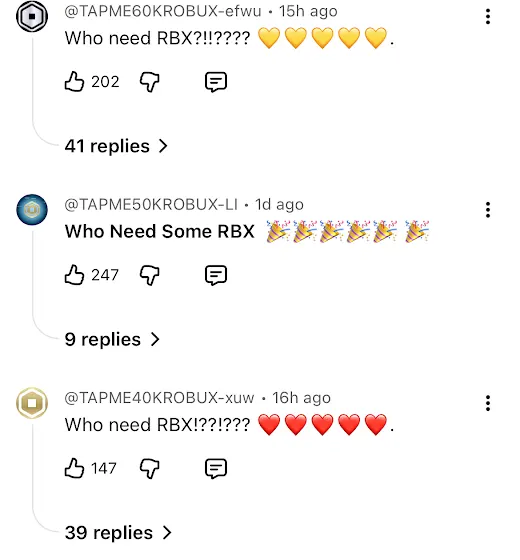Screen dimensions: 520x560
Task: Reply to the TAPME50KROBUX-LI comment
Action: (x=216, y=275)
